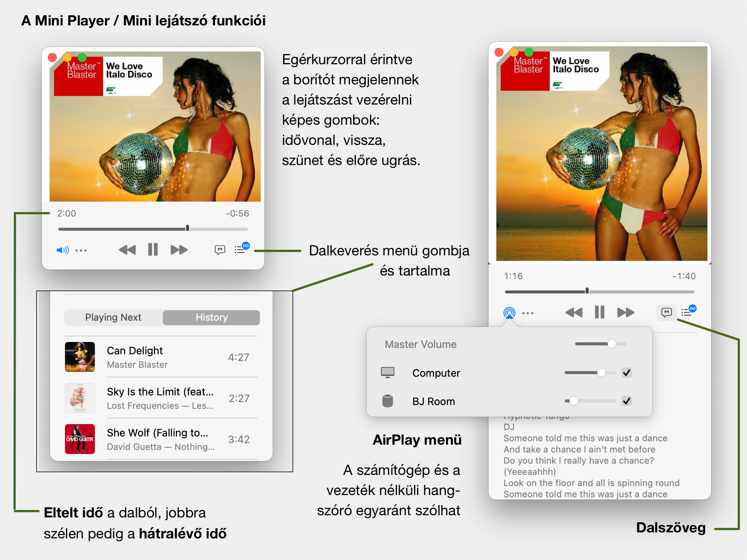The image size is (747, 560).
Task: Minimize the left mini player window
Action: pos(67,57)
